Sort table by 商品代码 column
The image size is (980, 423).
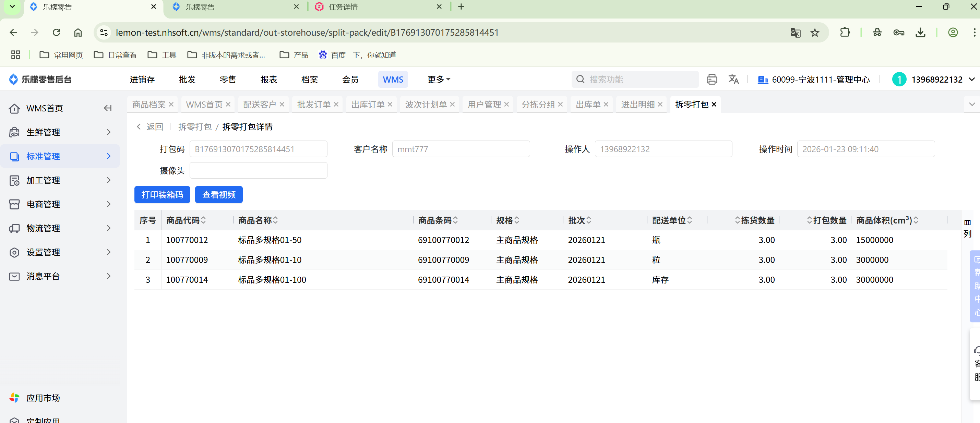[204, 220]
